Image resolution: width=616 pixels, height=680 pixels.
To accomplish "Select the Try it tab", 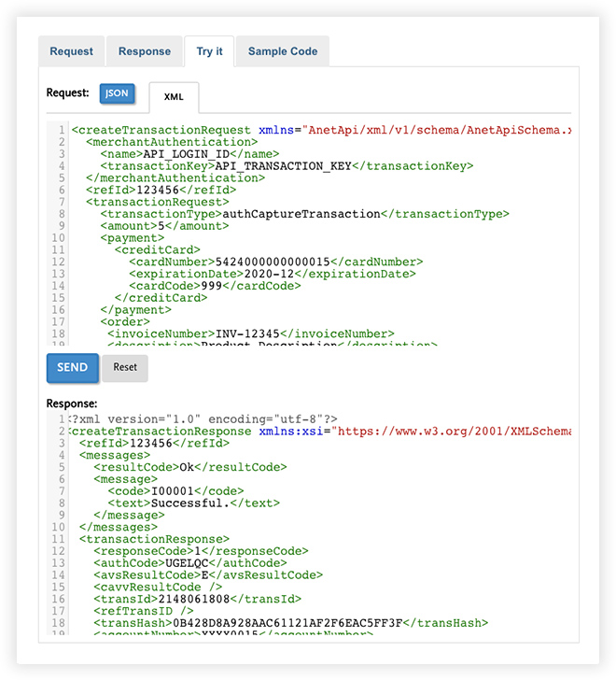I will coord(209,51).
